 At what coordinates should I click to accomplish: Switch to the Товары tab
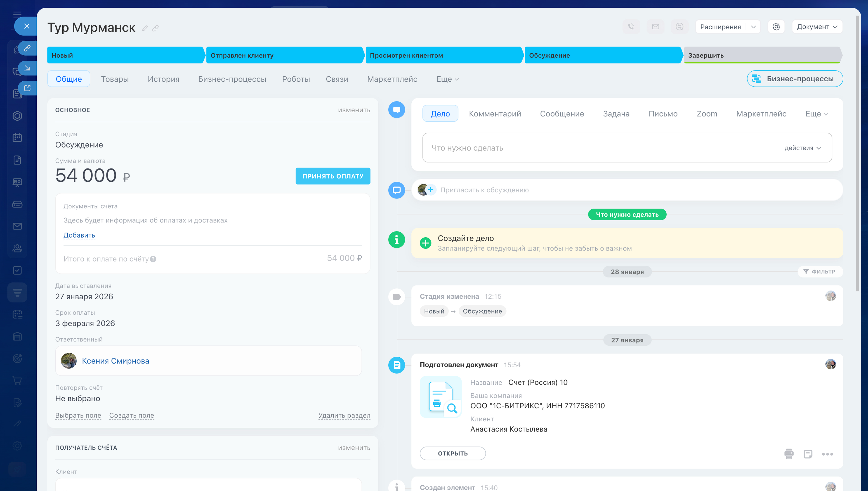(115, 79)
